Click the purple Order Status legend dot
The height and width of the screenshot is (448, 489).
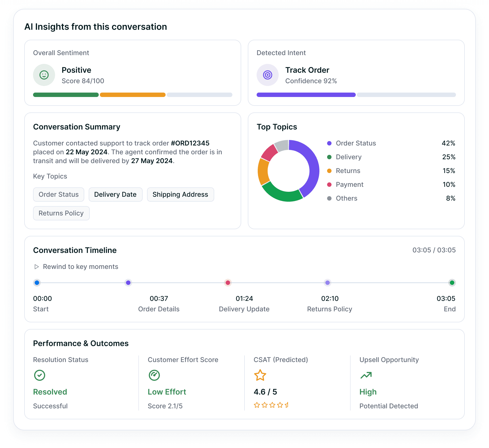(329, 143)
